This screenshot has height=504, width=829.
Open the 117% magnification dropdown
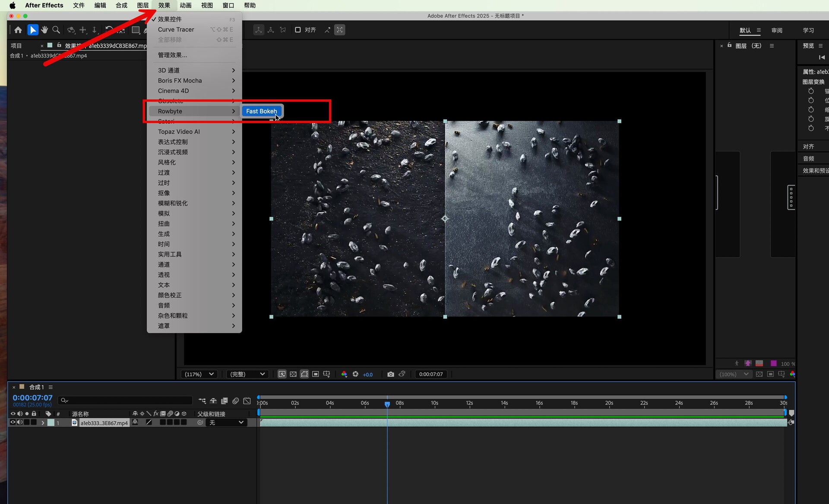199,374
